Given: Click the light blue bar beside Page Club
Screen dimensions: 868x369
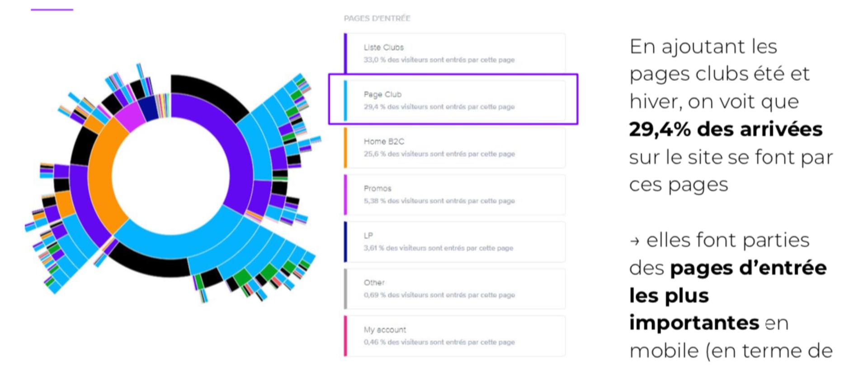Looking at the screenshot, I should [x=345, y=100].
